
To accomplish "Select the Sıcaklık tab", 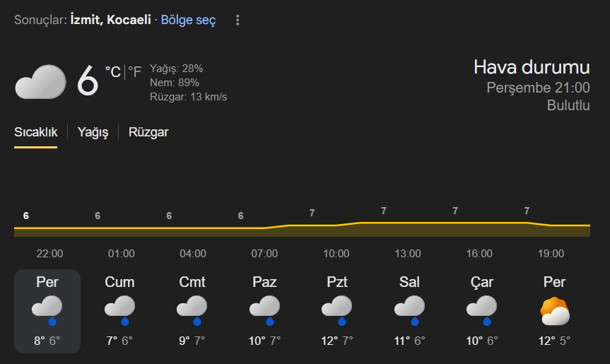I will tap(35, 132).
